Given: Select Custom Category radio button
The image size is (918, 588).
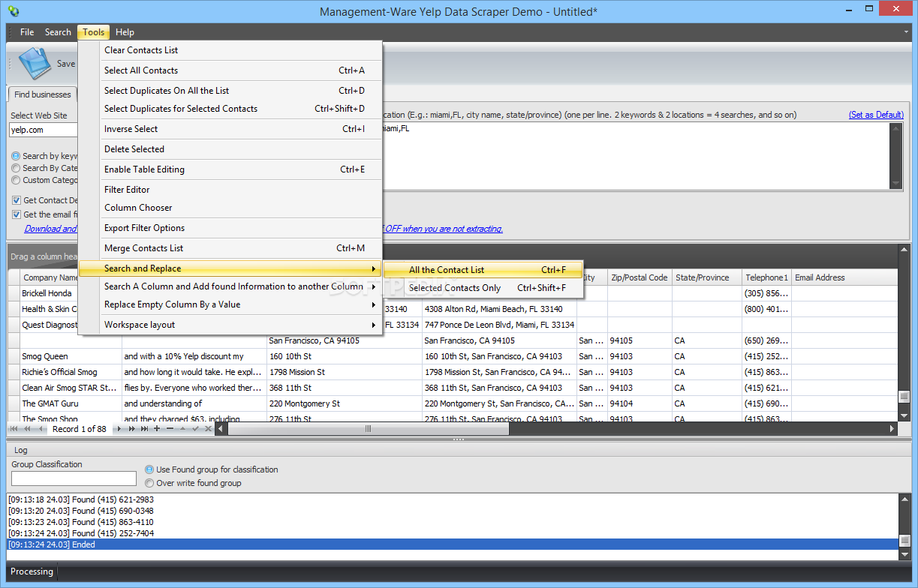Looking at the screenshot, I should pyautogui.click(x=16, y=180).
